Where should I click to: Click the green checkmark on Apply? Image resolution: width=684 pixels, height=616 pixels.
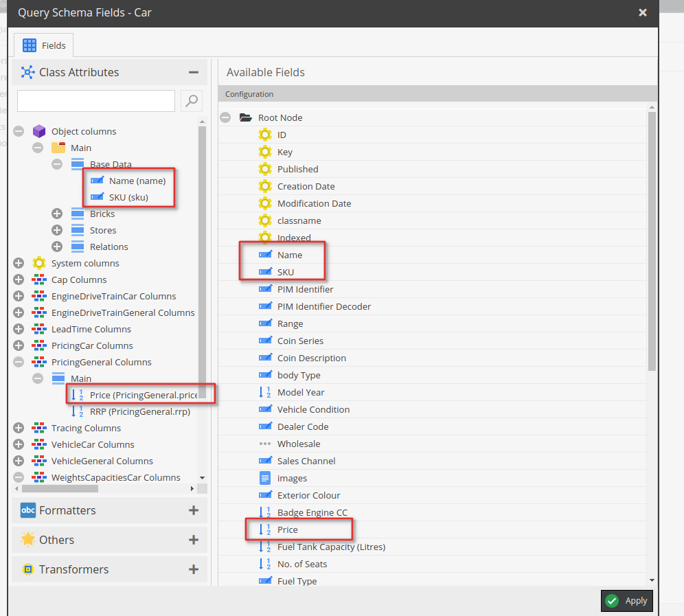pos(612,601)
